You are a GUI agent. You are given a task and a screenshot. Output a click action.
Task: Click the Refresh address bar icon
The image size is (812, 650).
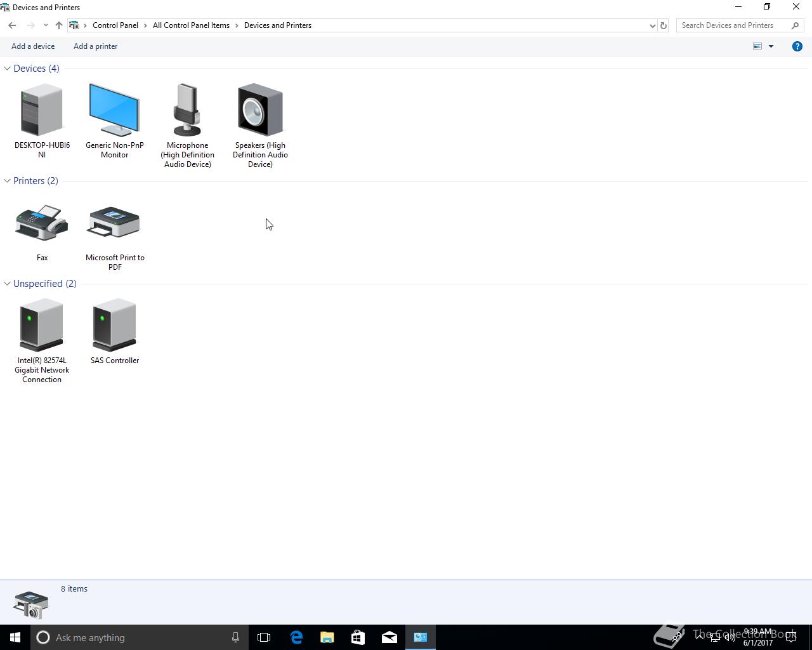click(x=664, y=25)
